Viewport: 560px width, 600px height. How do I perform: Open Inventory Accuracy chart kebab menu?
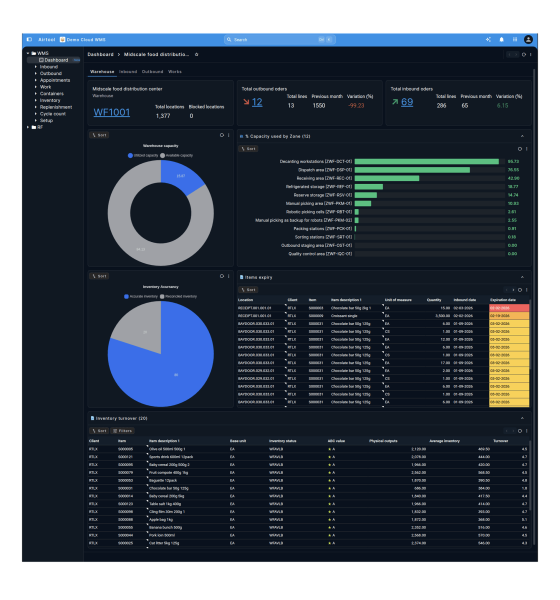(229, 276)
